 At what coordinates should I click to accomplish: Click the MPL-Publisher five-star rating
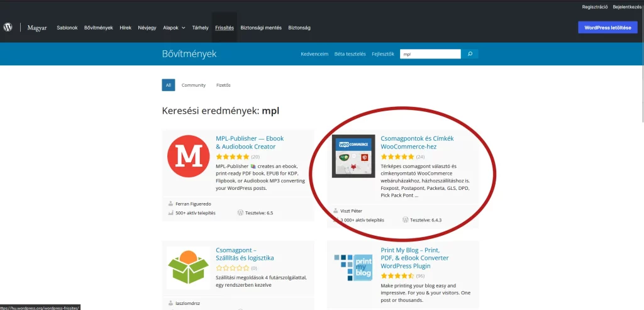point(232,157)
